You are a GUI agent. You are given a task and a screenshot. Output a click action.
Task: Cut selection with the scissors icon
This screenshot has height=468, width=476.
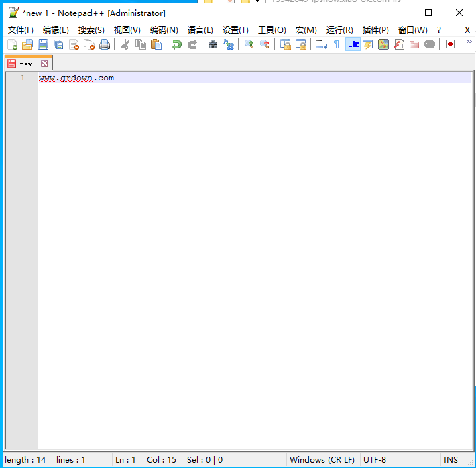[x=125, y=44]
